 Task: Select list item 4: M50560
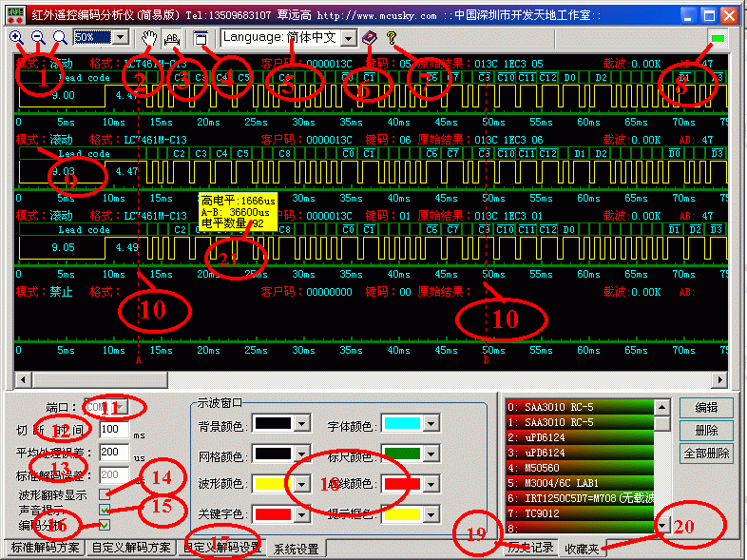(580, 467)
